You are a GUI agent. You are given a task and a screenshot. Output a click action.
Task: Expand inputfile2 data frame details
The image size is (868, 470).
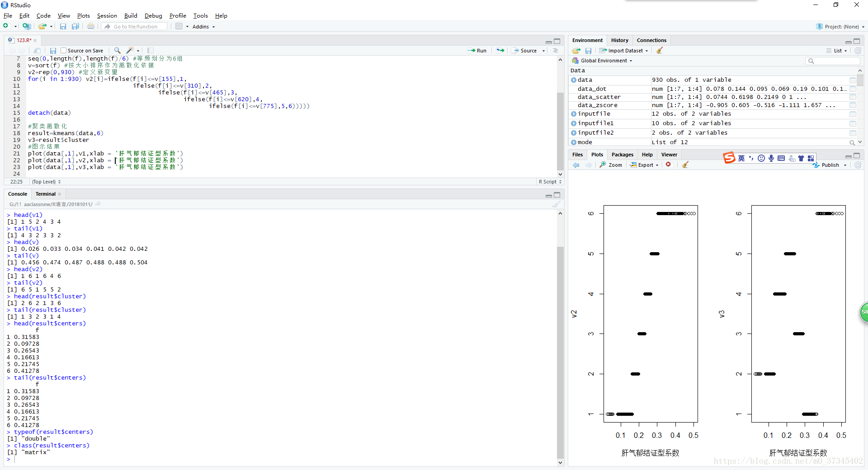pos(574,133)
